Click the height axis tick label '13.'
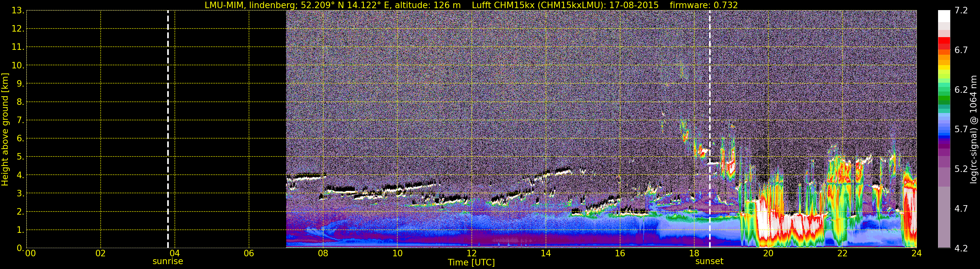The image size is (980, 269). click(x=18, y=11)
